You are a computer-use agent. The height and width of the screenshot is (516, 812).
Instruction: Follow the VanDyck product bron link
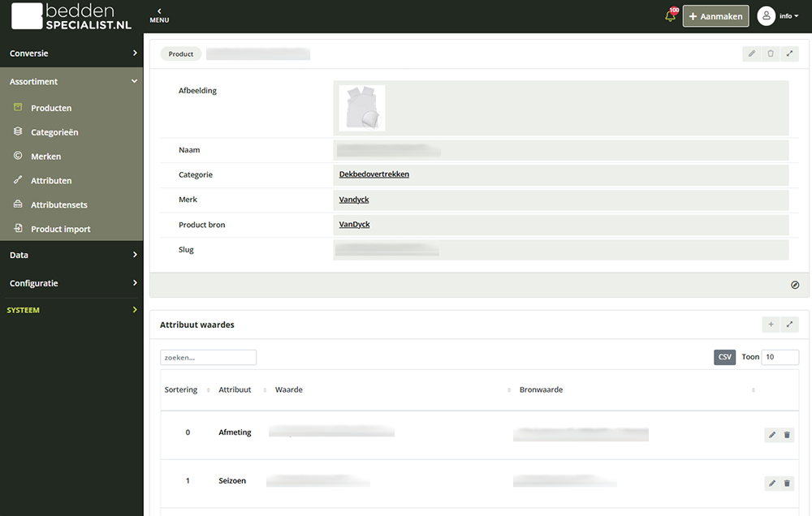pos(354,225)
